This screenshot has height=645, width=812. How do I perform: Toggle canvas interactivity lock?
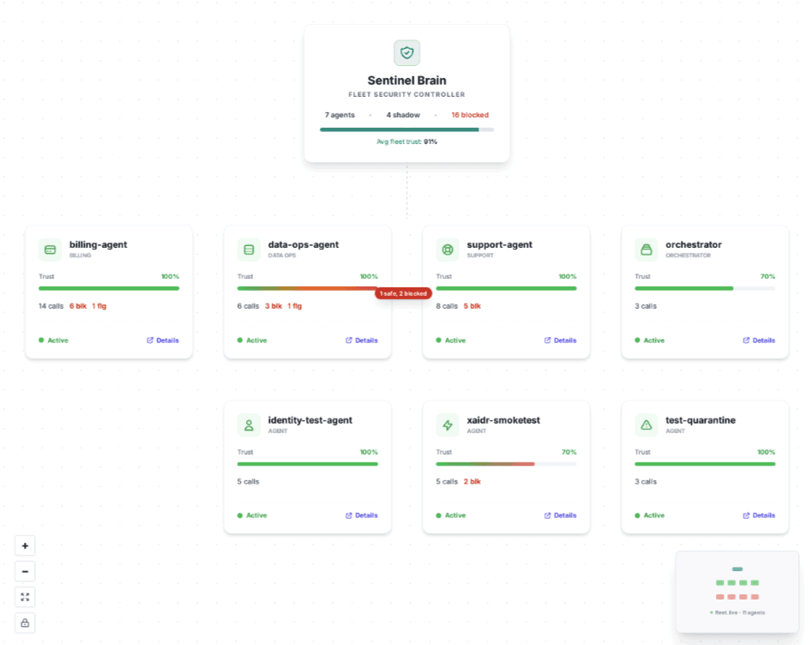pos(25,623)
